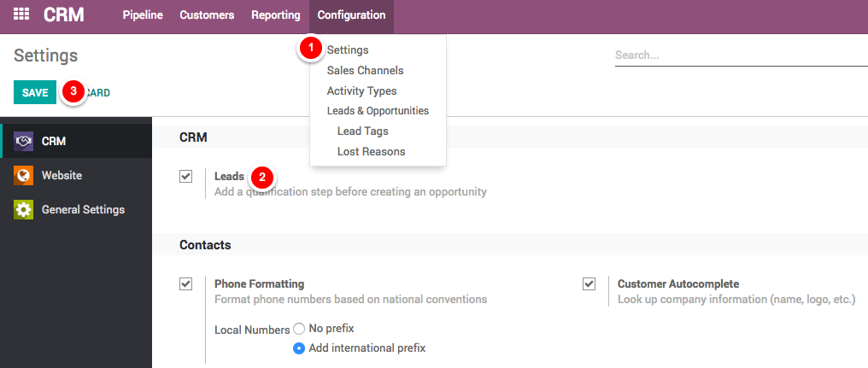Select the No prefix radio option
The image size is (868, 368).
click(299, 329)
